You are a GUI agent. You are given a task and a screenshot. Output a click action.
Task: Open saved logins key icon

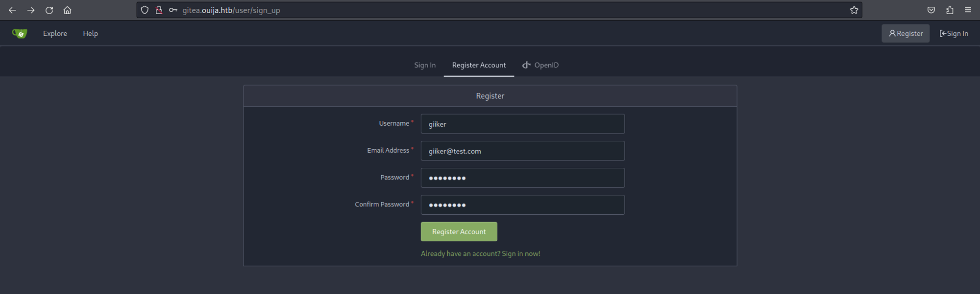(x=173, y=10)
